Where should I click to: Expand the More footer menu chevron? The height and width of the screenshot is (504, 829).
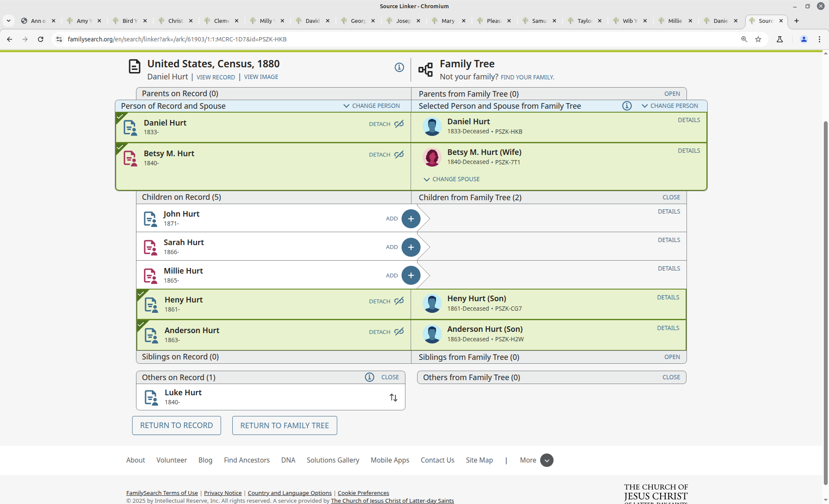547,460
